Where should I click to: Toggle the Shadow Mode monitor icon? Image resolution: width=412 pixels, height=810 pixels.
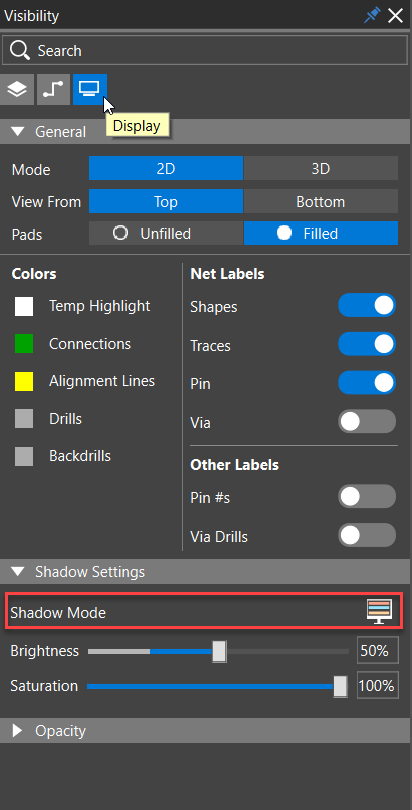379,612
